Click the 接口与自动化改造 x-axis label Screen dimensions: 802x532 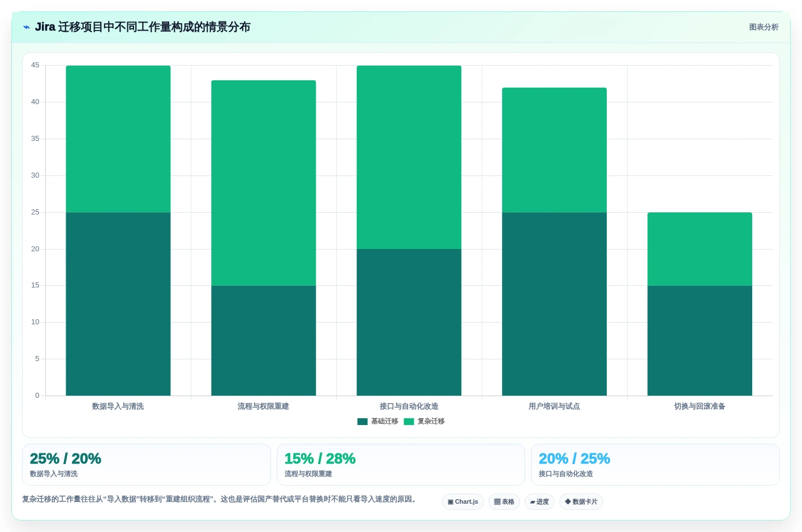(x=409, y=406)
